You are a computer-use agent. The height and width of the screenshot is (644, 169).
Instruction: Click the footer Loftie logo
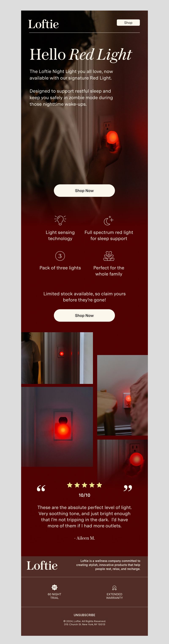42,566
